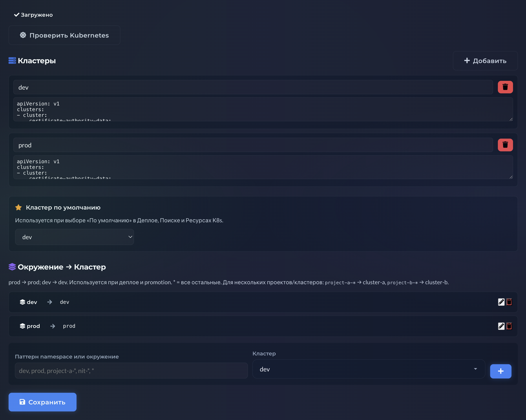Delete the dev cluster with trash icon
526x420 pixels.
click(505, 87)
